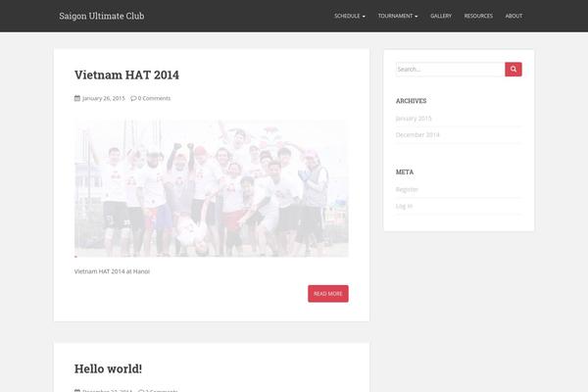Open the Schedule dropdown menu
The image size is (588, 392).
click(350, 16)
